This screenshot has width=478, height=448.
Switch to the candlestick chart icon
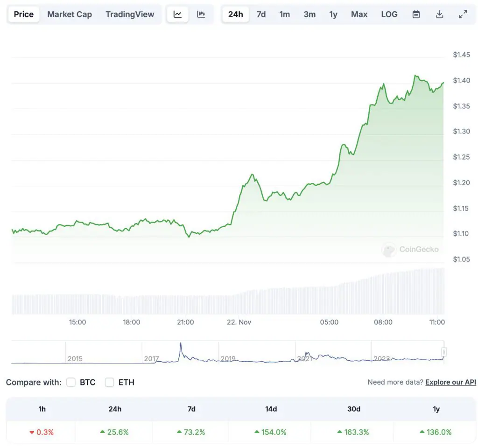201,14
